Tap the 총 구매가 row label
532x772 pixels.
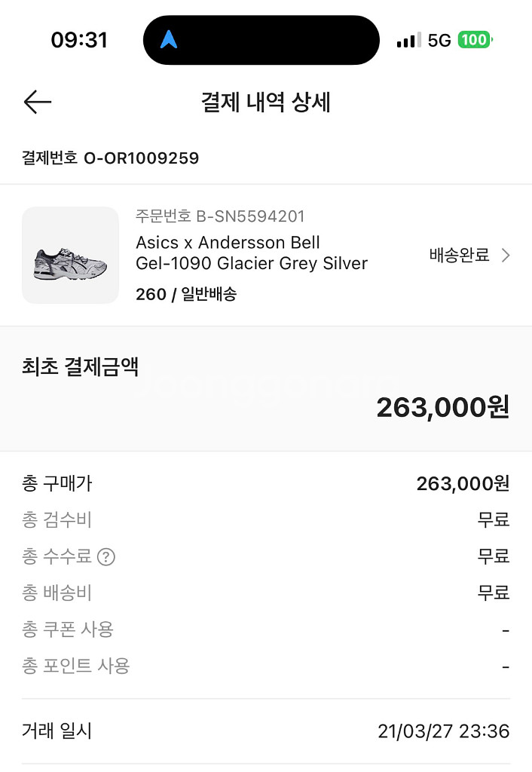point(57,483)
